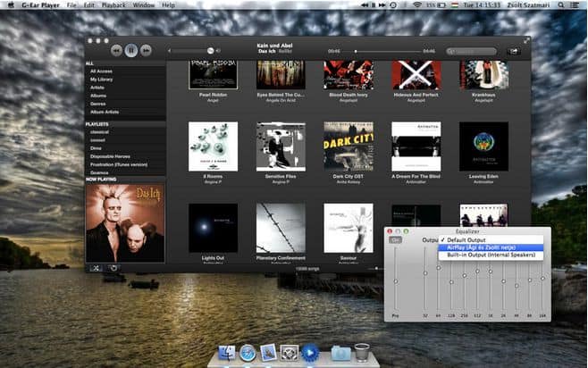The height and width of the screenshot is (368, 588).
Task: Choose Default Output in the Output menu
Action: coord(491,240)
